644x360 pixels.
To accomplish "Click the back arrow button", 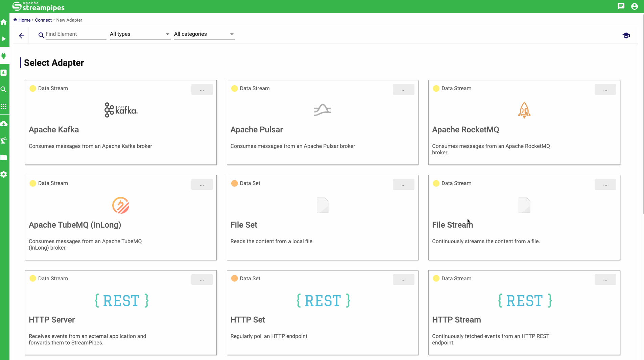I will coord(22,36).
